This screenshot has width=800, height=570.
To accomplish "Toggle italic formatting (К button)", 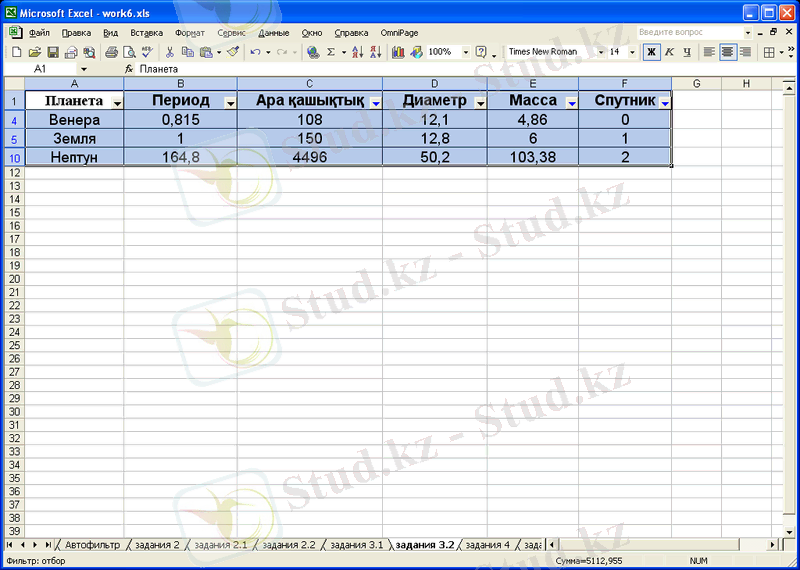I will (669, 52).
